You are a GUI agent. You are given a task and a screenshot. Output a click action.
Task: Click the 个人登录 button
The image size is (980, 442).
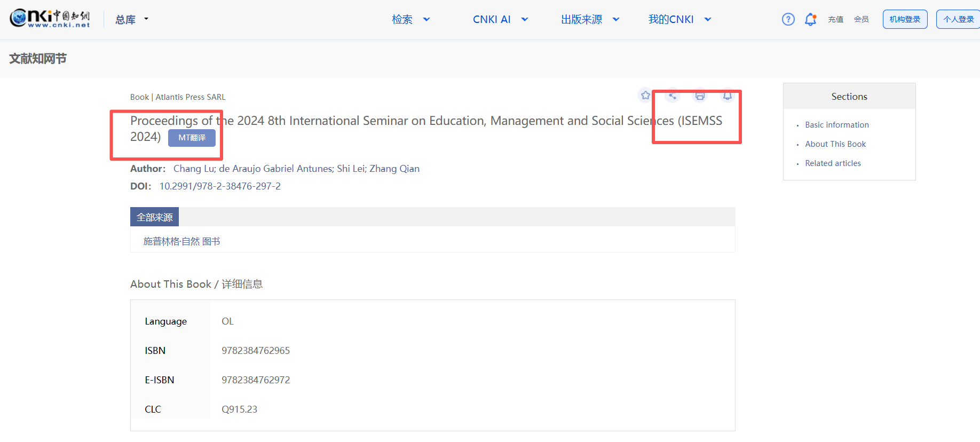tap(958, 19)
